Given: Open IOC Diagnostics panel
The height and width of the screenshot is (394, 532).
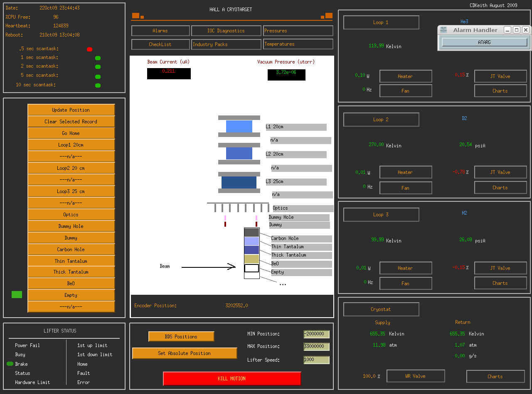Looking at the screenshot, I should 226,31.
